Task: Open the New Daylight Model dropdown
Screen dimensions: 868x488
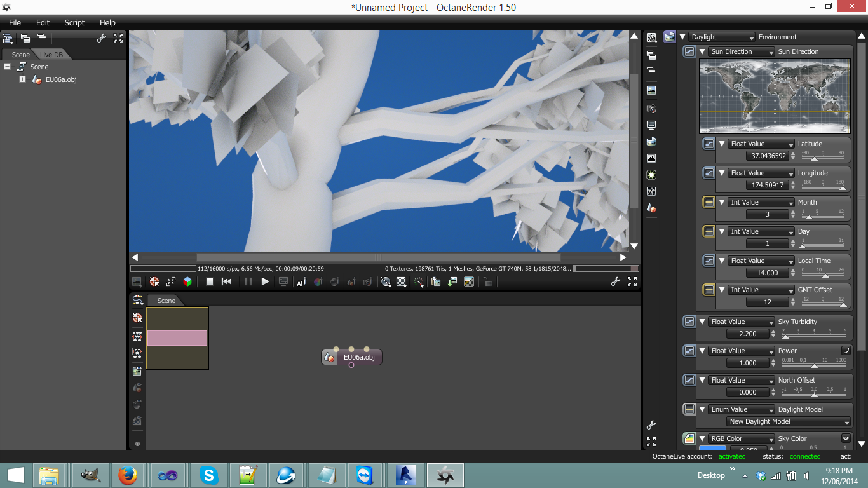Action: coord(789,422)
